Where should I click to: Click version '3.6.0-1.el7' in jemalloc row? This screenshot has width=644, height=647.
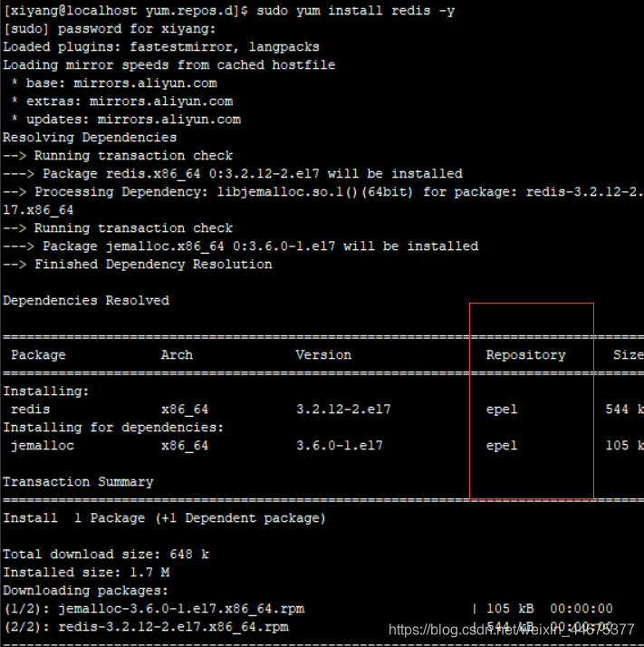coord(340,447)
